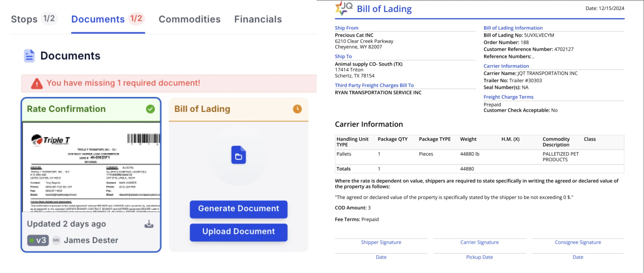Click the missing required document alert text
The image size is (644, 273).
coord(123,83)
